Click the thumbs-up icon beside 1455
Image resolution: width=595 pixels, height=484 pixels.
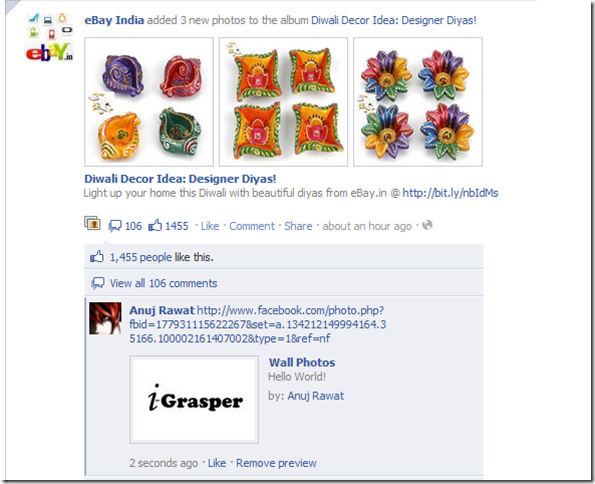tap(155, 225)
